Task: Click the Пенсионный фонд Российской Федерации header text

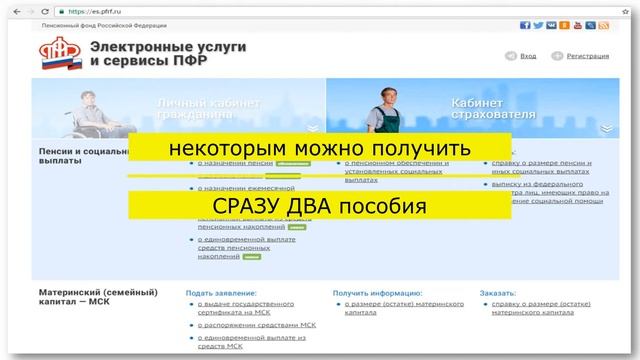Action: coord(104,25)
